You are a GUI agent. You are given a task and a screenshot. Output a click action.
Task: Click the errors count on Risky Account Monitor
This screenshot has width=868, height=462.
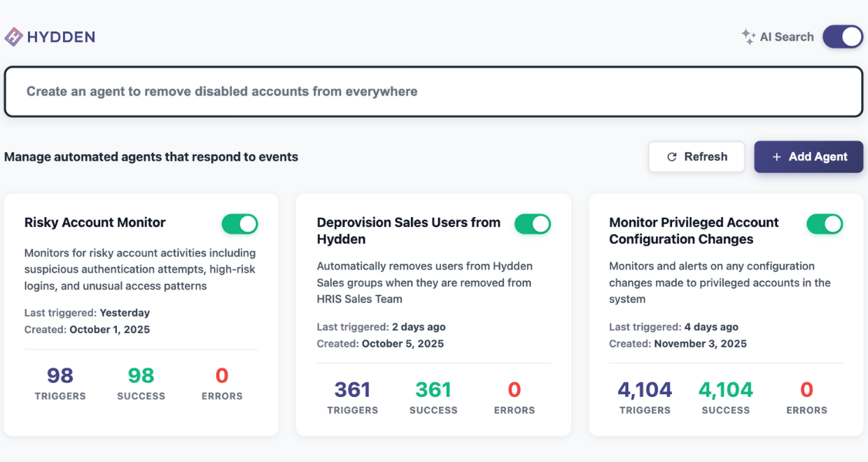222,376
